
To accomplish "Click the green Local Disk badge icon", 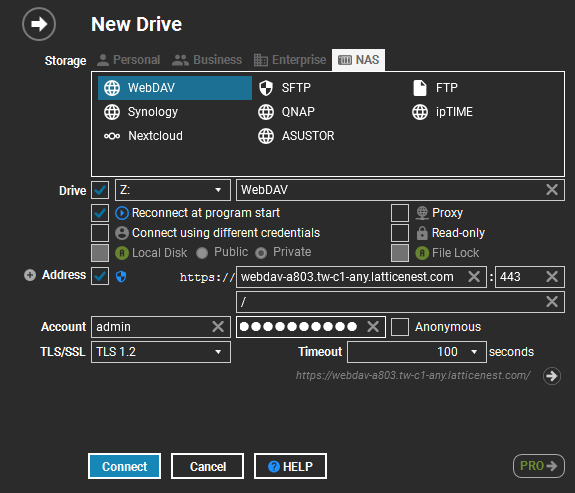I will 122,253.
